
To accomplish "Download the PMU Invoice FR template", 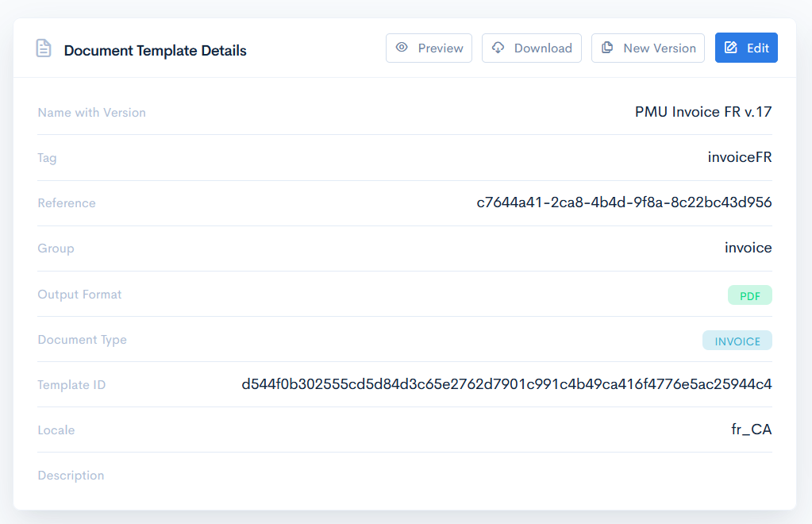I will (x=532, y=48).
